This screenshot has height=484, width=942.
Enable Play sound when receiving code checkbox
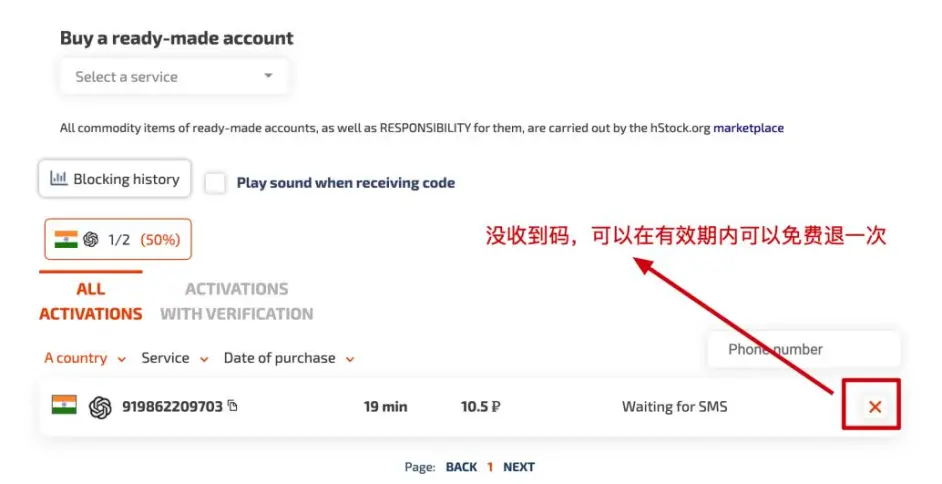(x=215, y=183)
